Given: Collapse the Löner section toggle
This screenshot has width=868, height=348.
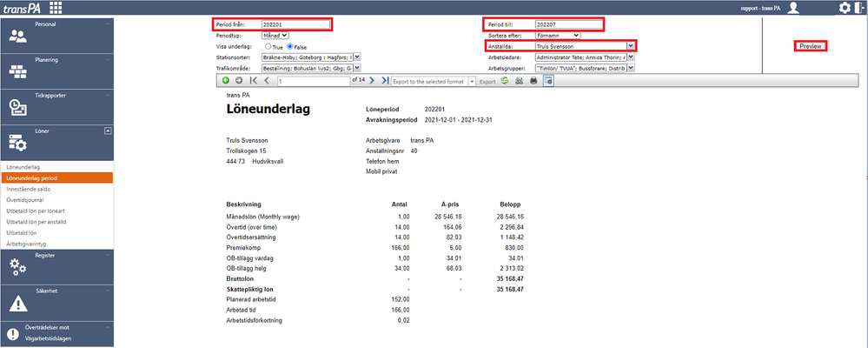Looking at the screenshot, I should [x=108, y=130].
